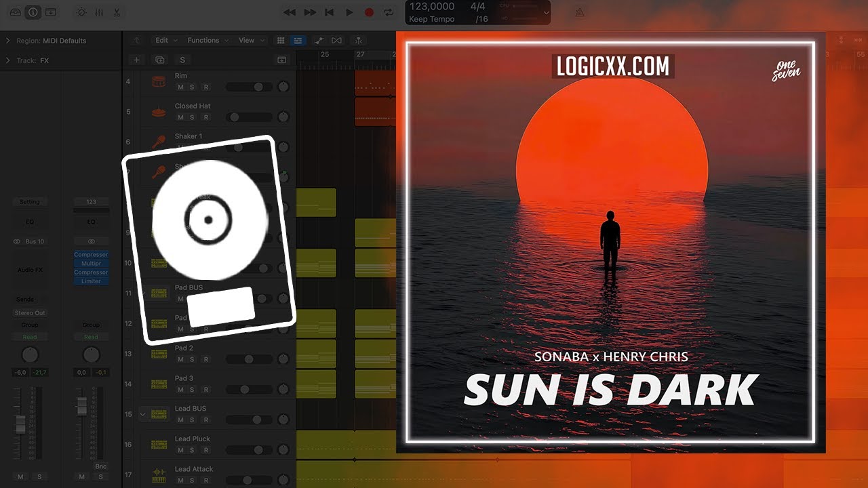Image resolution: width=868 pixels, height=488 pixels.
Task: Record-enable the Rim track
Action: [x=205, y=87]
